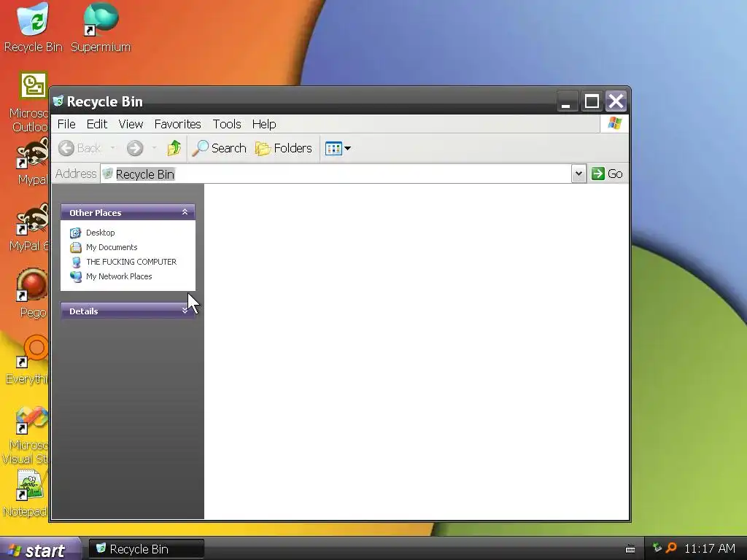The height and width of the screenshot is (560, 747).
Task: Click the Go button
Action: tap(607, 174)
